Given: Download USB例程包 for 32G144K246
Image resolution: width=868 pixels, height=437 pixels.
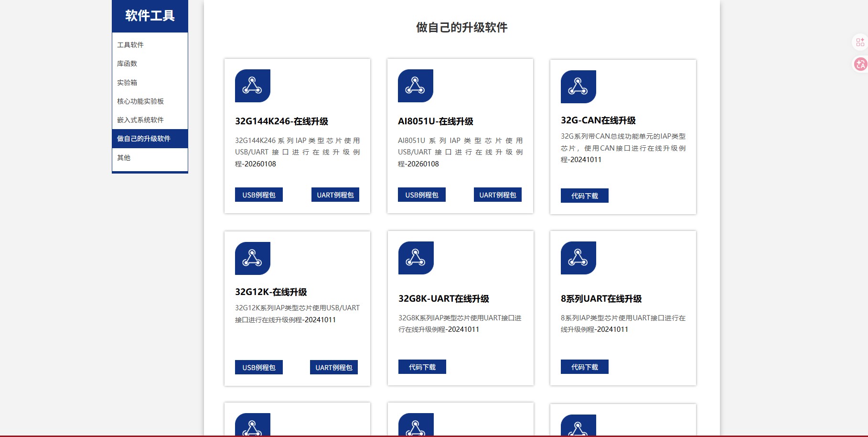Looking at the screenshot, I should [259, 195].
